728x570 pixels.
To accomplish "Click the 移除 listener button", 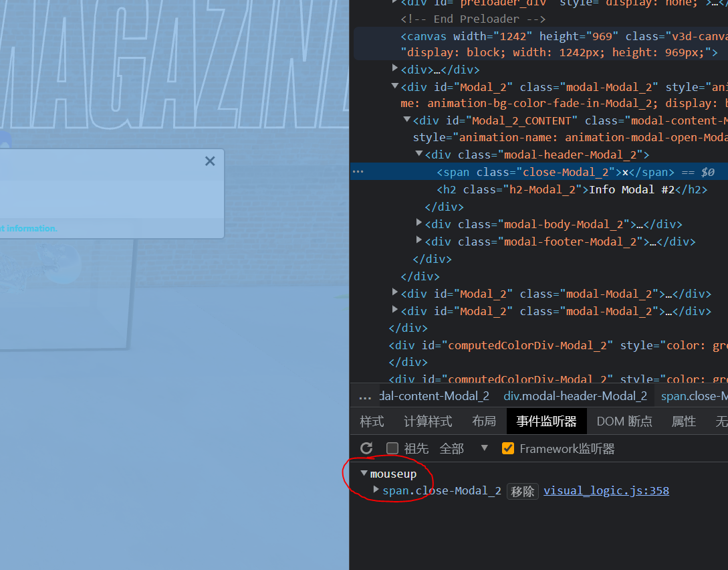I will [x=522, y=491].
